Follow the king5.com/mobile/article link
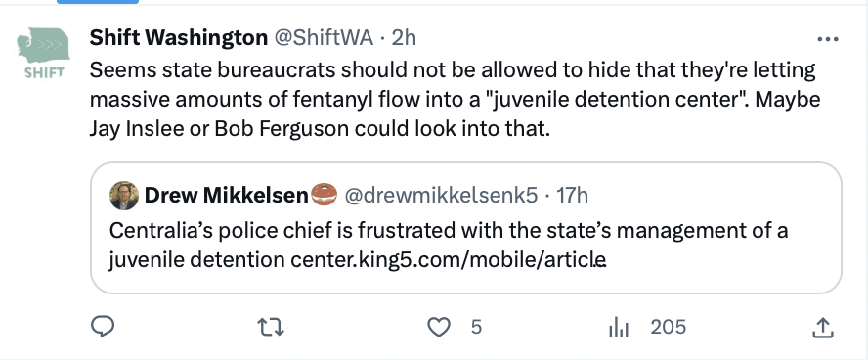The width and height of the screenshot is (868, 360). pyautogui.click(x=449, y=258)
